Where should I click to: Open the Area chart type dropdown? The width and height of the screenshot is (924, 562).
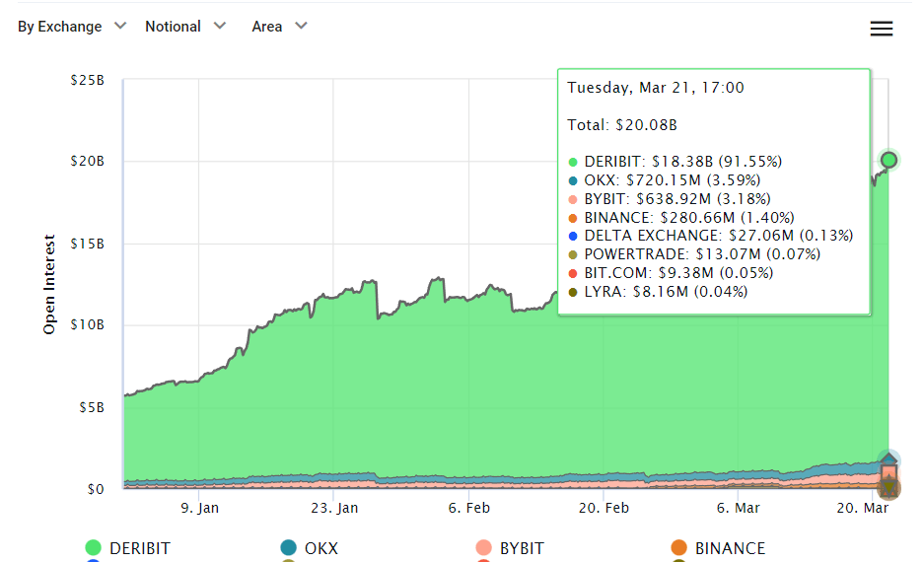pos(279,27)
